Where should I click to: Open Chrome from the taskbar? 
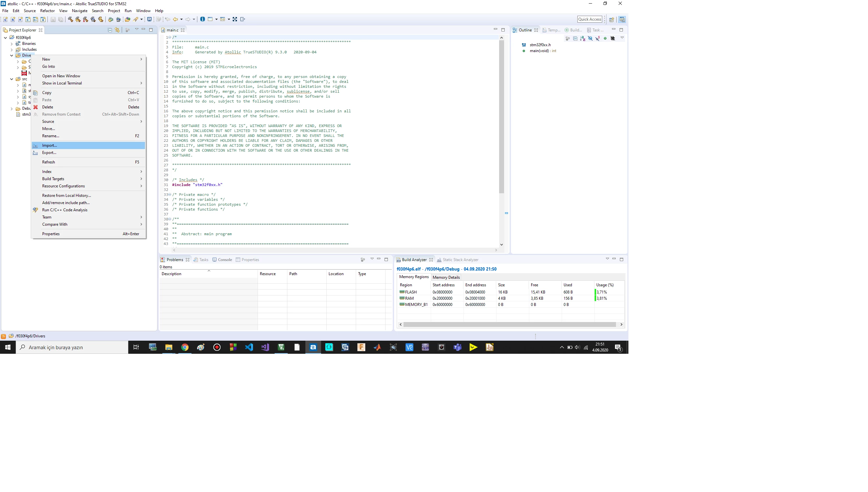click(185, 347)
